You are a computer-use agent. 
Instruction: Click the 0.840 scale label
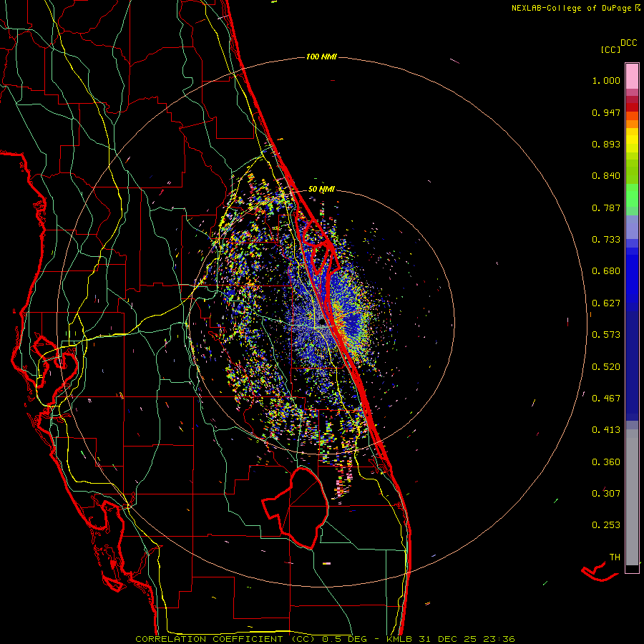[x=606, y=176]
